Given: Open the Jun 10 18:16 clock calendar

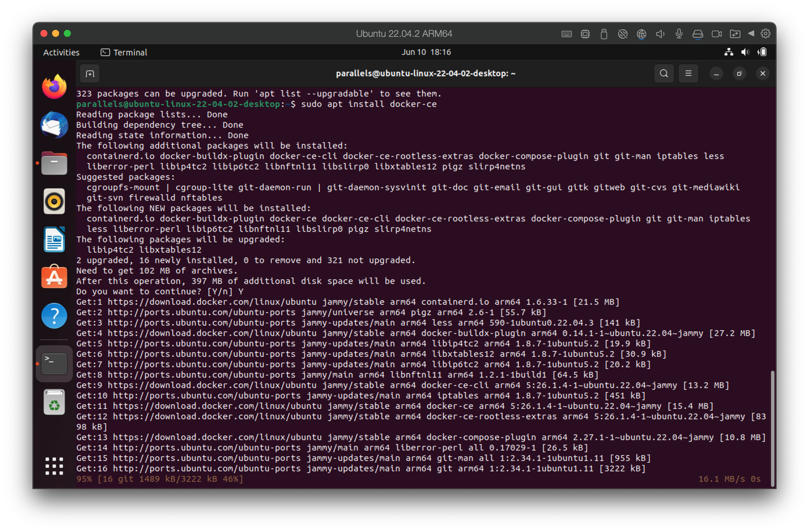Looking at the screenshot, I should click(x=426, y=52).
